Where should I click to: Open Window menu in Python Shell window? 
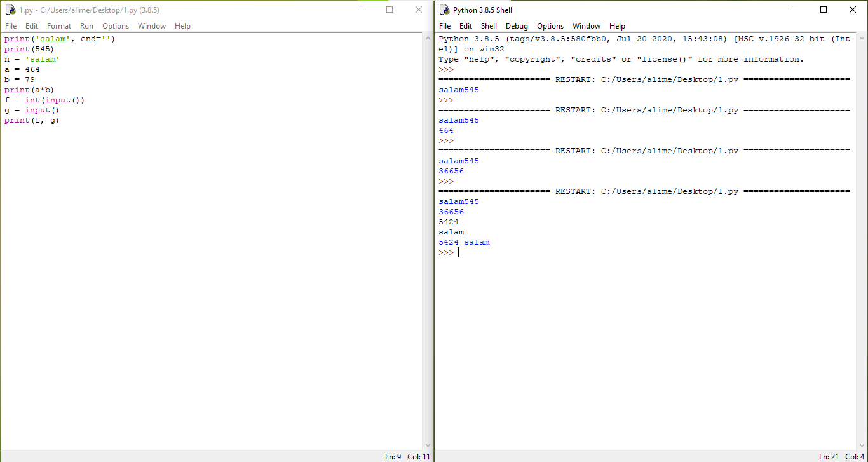click(x=587, y=26)
